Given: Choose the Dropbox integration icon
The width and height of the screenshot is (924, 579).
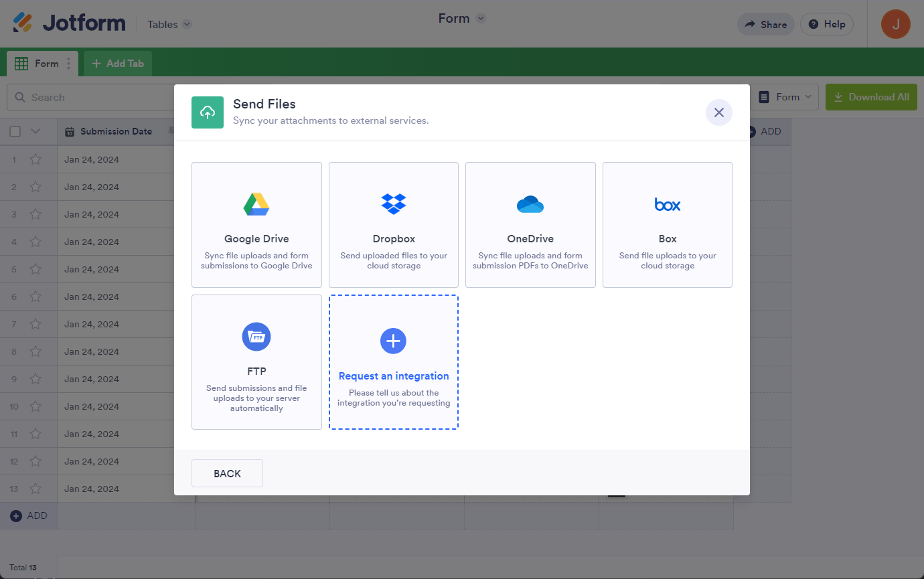Looking at the screenshot, I should (394, 204).
